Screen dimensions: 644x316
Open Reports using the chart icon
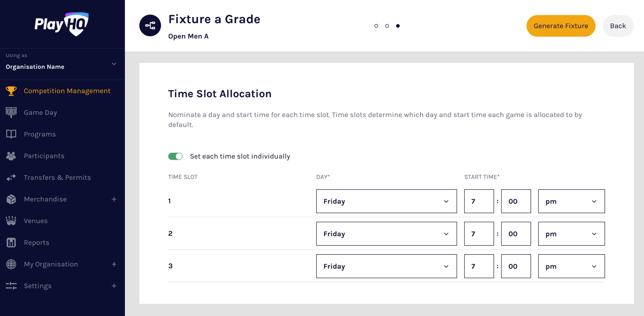click(x=11, y=243)
